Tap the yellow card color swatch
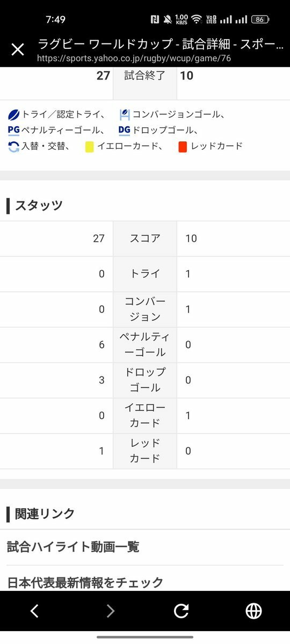This screenshot has height=644, width=290. (90, 147)
